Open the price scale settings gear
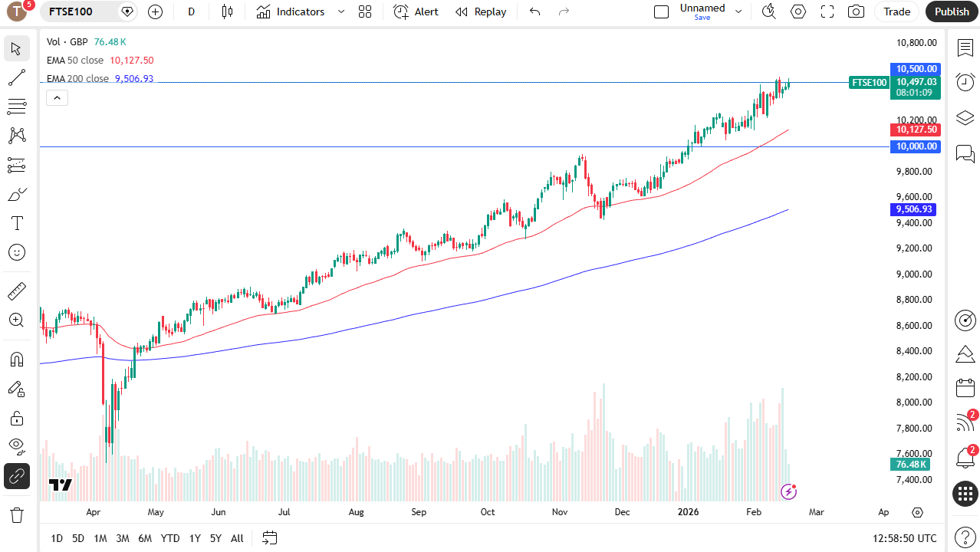This screenshot has width=980, height=552. 918,512
